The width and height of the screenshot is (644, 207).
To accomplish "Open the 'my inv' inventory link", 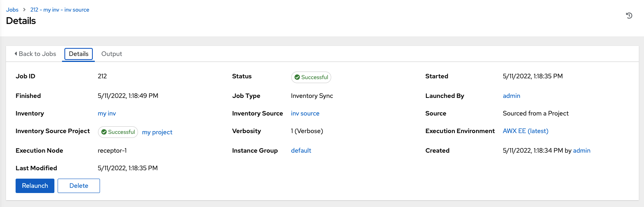I will [x=107, y=113].
